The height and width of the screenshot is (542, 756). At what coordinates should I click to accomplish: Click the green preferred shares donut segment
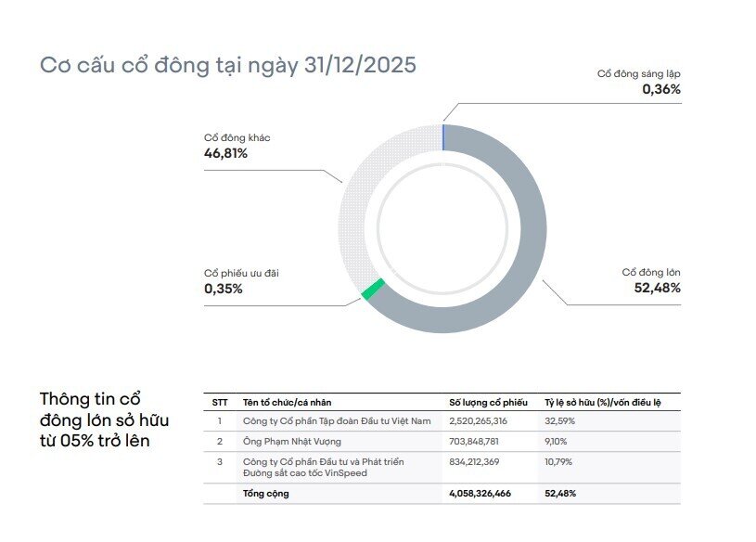(x=373, y=289)
